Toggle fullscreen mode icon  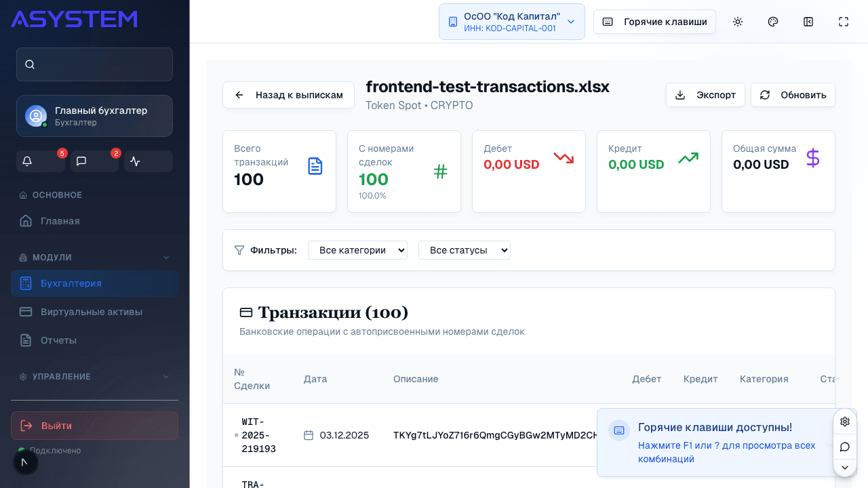point(844,22)
